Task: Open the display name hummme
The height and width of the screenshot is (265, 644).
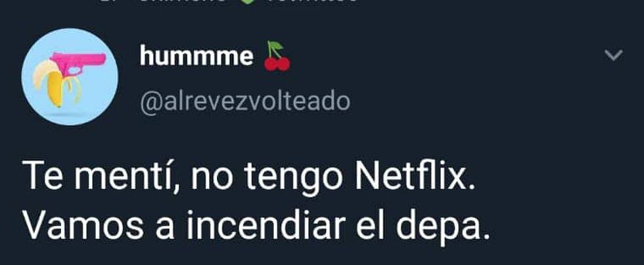Action: [196, 56]
